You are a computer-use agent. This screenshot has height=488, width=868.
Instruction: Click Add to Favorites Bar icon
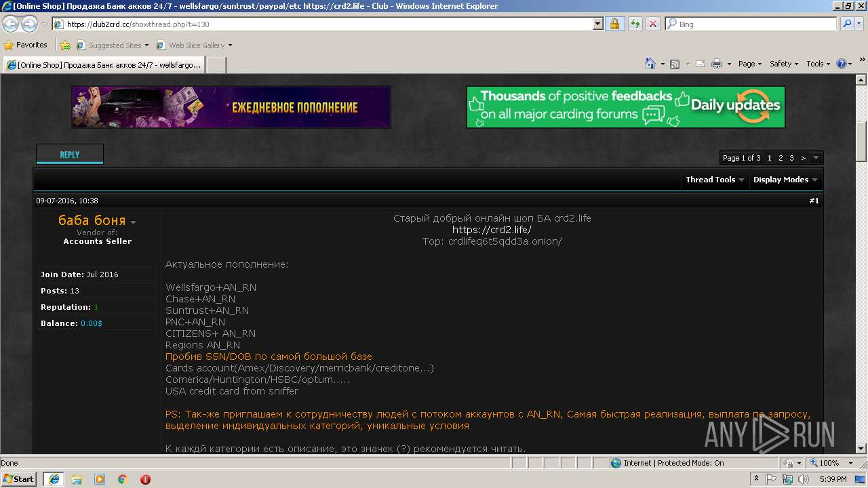tap(65, 45)
